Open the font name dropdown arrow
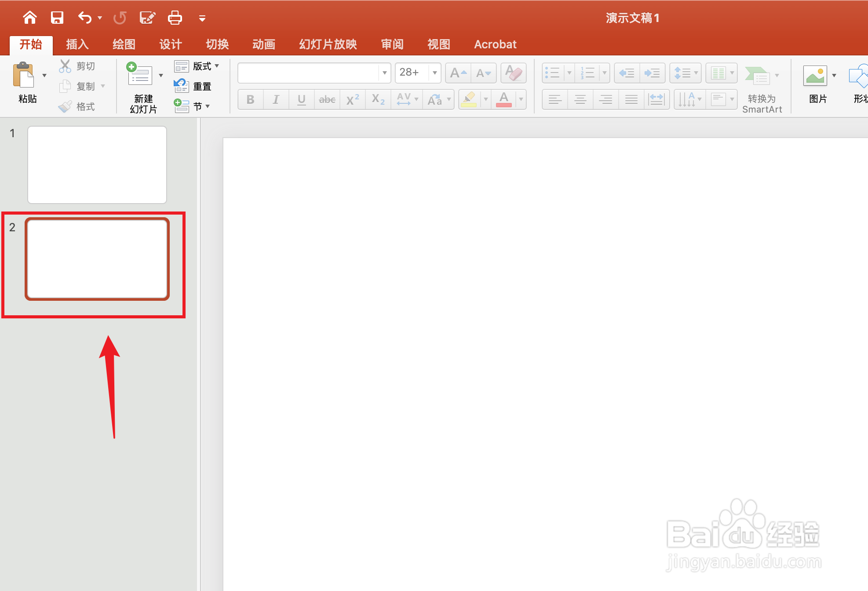 [384, 73]
